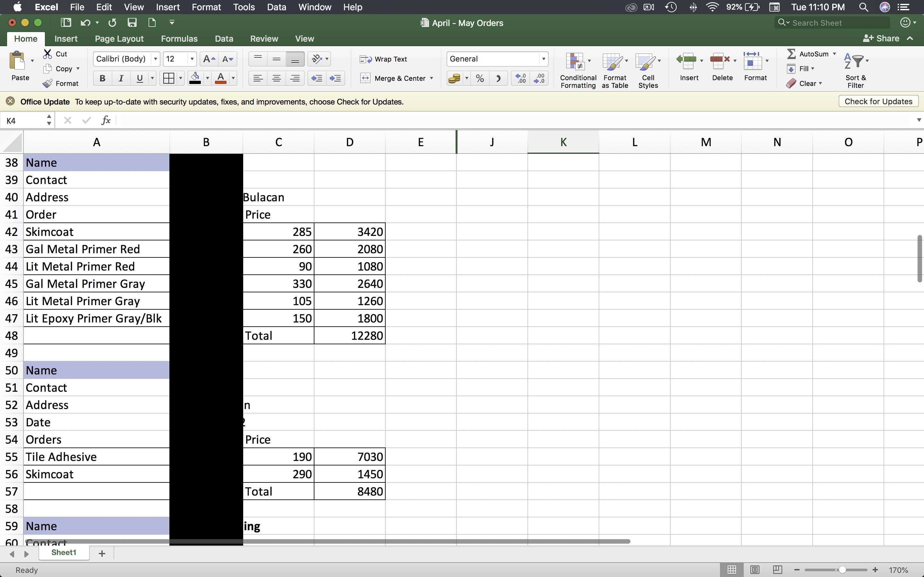
Task: Toggle Italic formatting
Action: point(121,78)
